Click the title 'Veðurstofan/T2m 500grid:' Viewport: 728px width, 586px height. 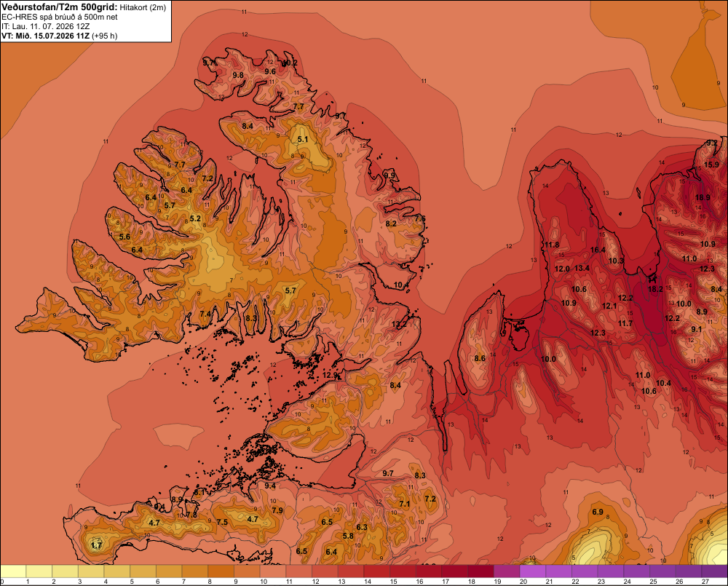(x=60, y=7)
